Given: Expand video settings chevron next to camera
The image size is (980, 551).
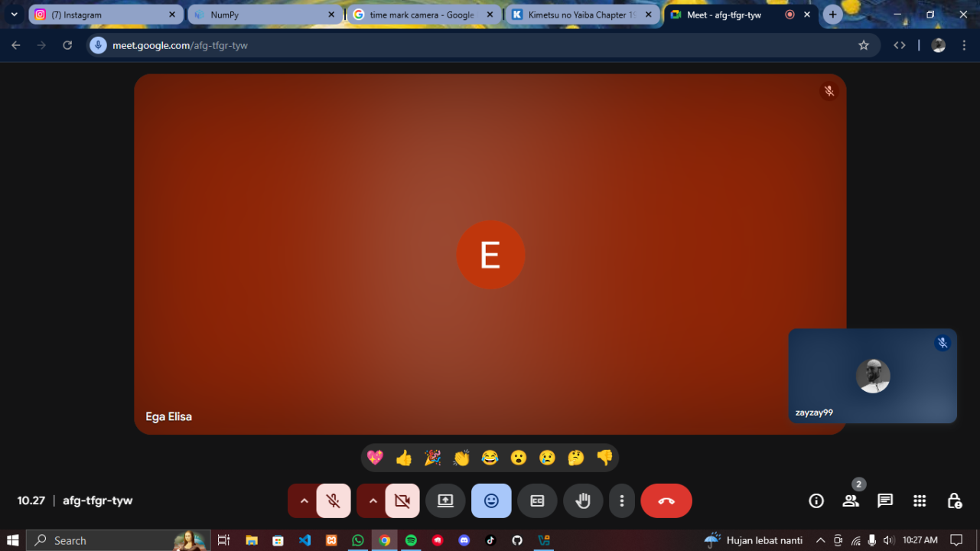Looking at the screenshot, I should pos(373,501).
